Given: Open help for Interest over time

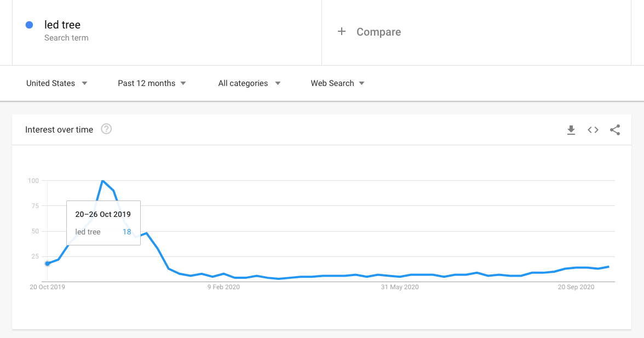Looking at the screenshot, I should click(x=107, y=129).
